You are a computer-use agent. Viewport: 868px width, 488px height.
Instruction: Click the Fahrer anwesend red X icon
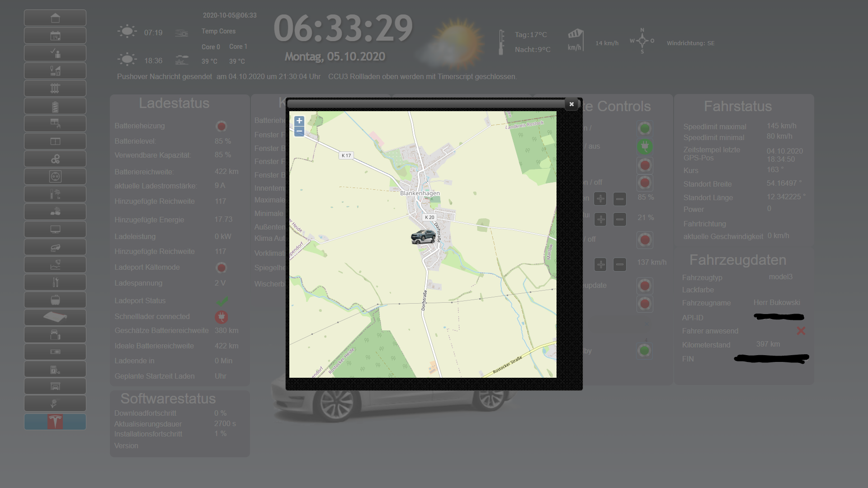[x=801, y=331]
